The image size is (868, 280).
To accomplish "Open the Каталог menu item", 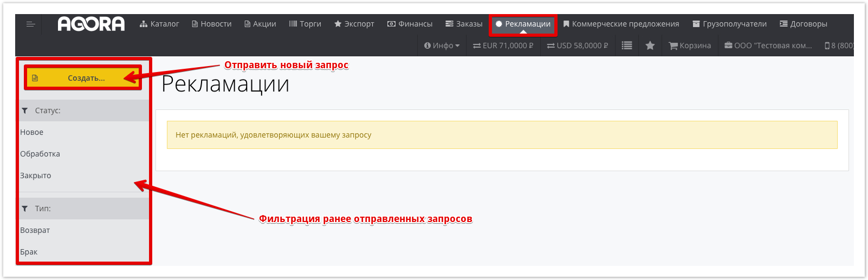I will click(x=159, y=24).
